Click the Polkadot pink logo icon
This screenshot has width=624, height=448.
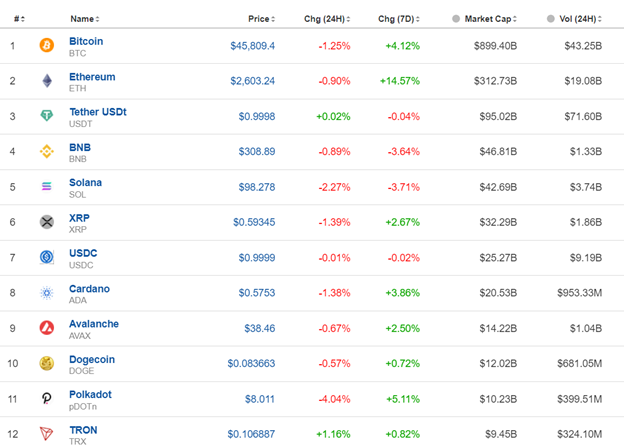click(x=46, y=399)
